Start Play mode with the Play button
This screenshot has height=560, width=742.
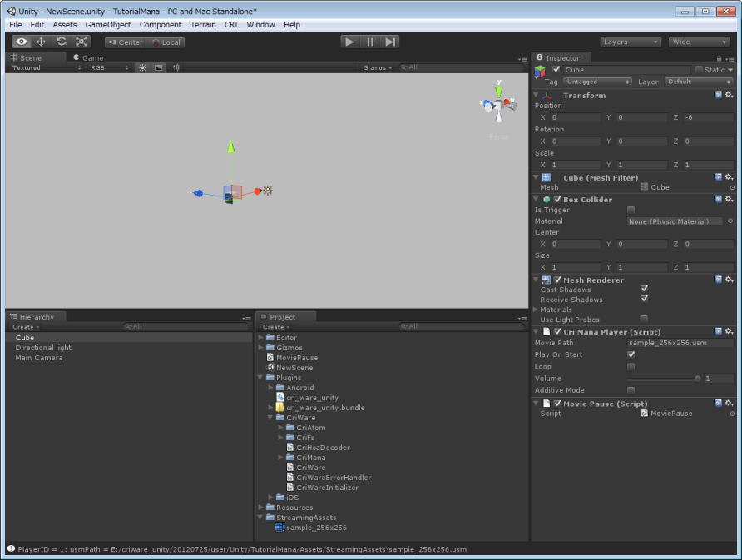click(x=349, y=42)
